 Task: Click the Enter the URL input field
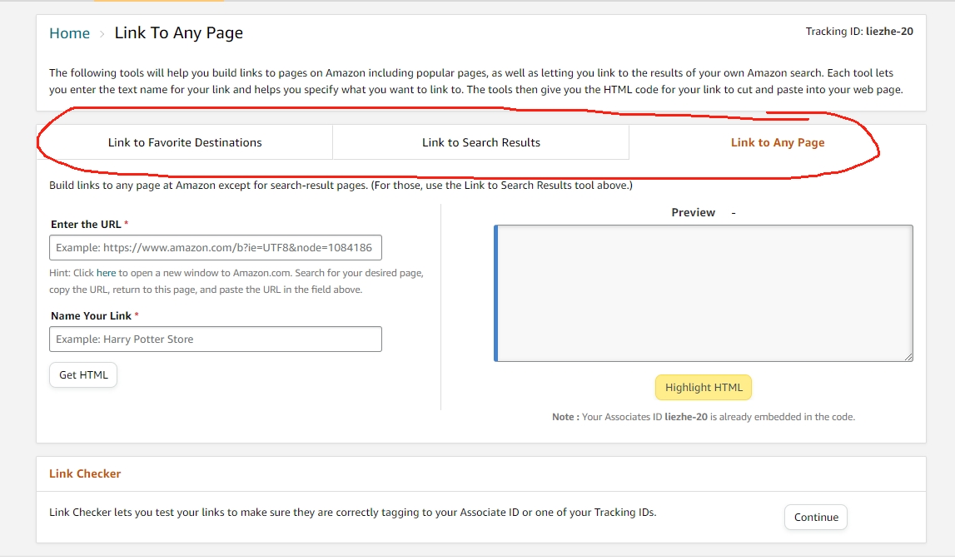click(x=216, y=248)
